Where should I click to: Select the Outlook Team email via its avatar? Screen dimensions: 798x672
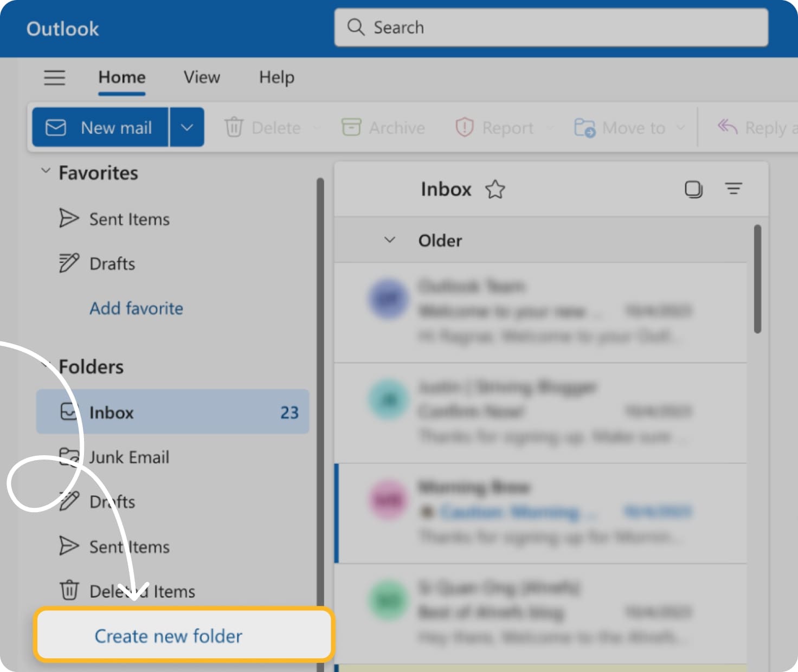(x=388, y=300)
